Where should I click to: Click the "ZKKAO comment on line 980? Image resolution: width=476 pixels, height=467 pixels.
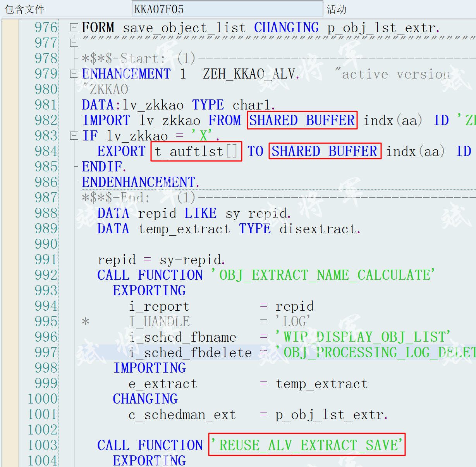click(x=105, y=89)
